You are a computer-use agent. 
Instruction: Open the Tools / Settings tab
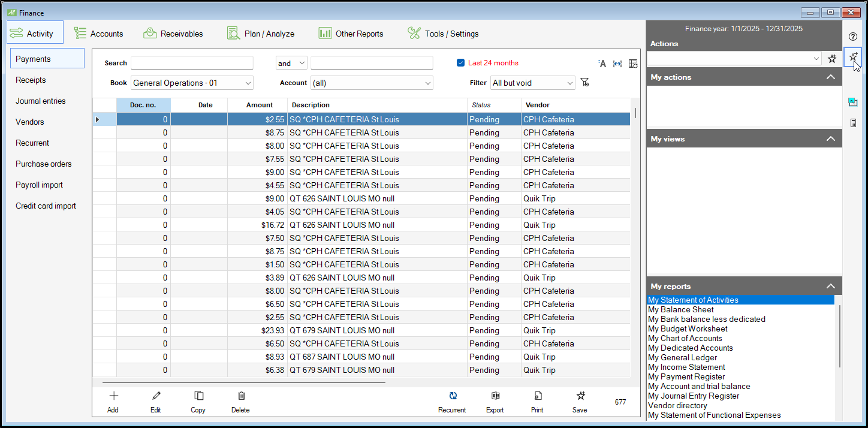(x=443, y=34)
